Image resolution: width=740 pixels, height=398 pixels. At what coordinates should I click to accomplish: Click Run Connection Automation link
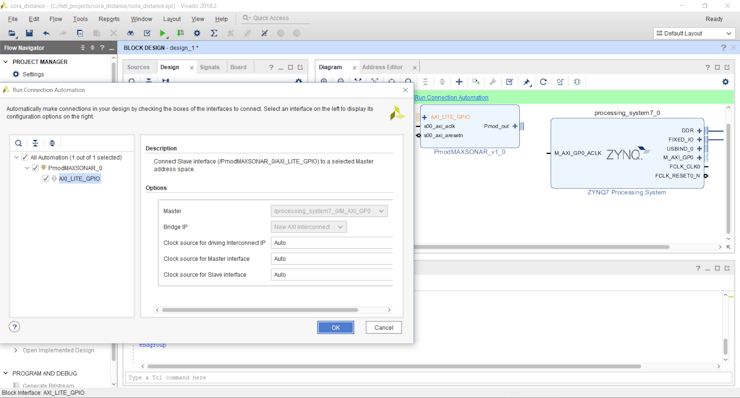tap(452, 98)
